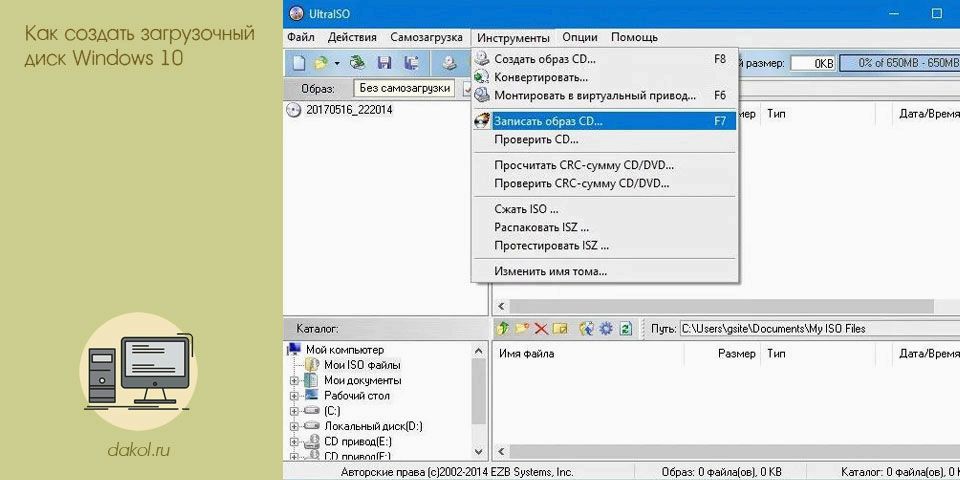Click the total size field showing 0KB
The height and width of the screenshot is (480, 960).
coord(812,63)
